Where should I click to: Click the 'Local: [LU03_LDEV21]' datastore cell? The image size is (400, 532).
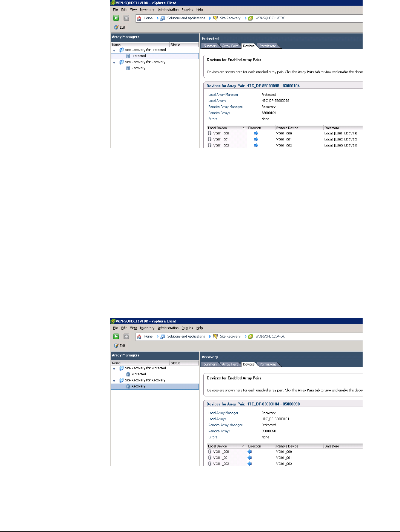pos(341,145)
